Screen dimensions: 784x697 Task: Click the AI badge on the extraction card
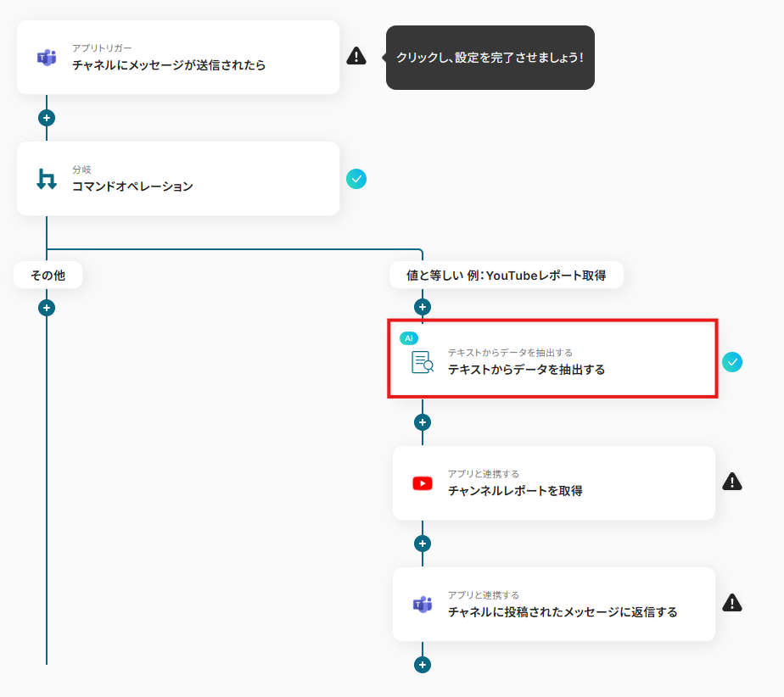409,338
